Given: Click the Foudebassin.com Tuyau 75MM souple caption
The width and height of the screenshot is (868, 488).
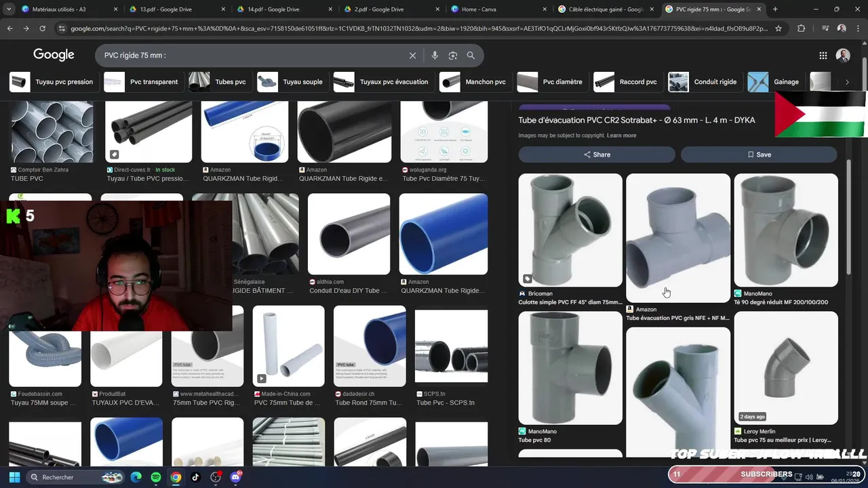Looking at the screenshot, I should 43,403.
